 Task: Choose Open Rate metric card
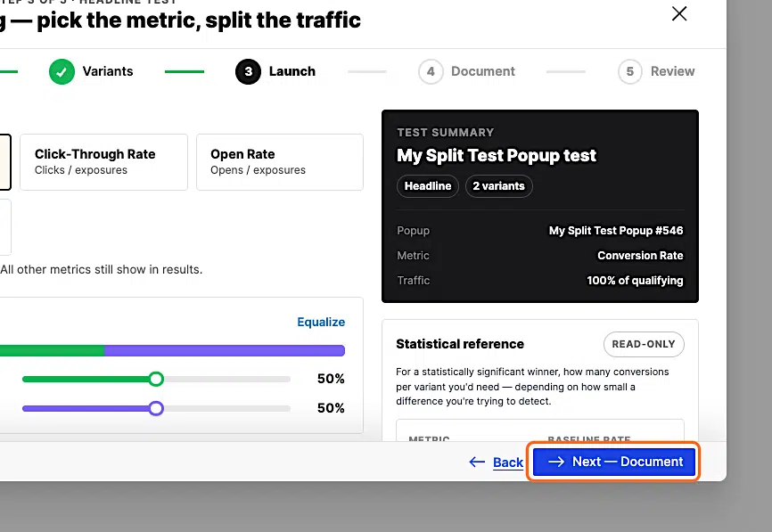(280, 162)
